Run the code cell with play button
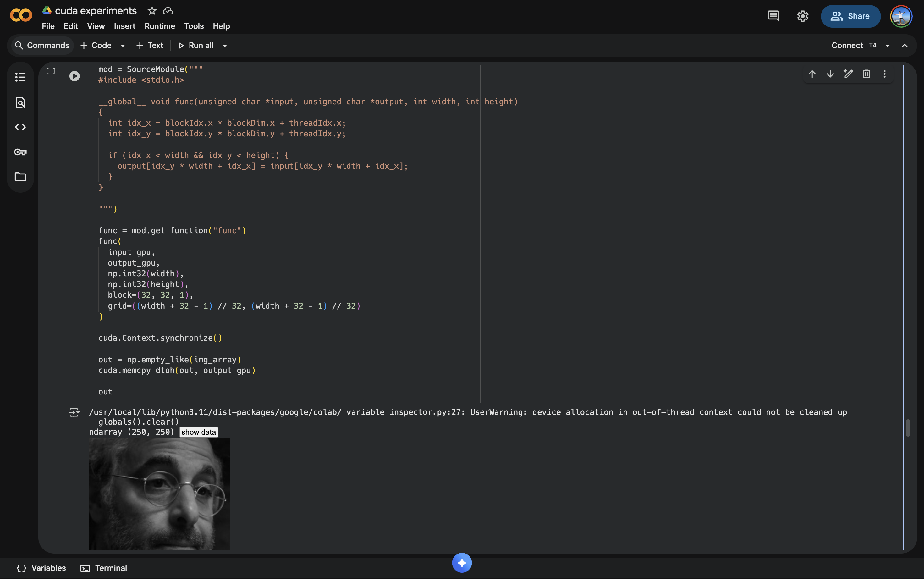 point(74,76)
